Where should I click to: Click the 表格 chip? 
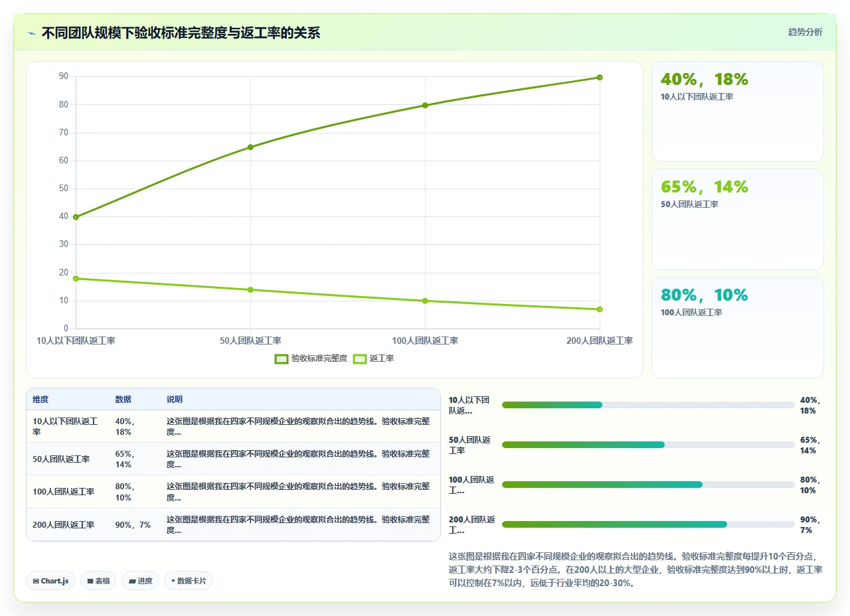[x=98, y=581]
